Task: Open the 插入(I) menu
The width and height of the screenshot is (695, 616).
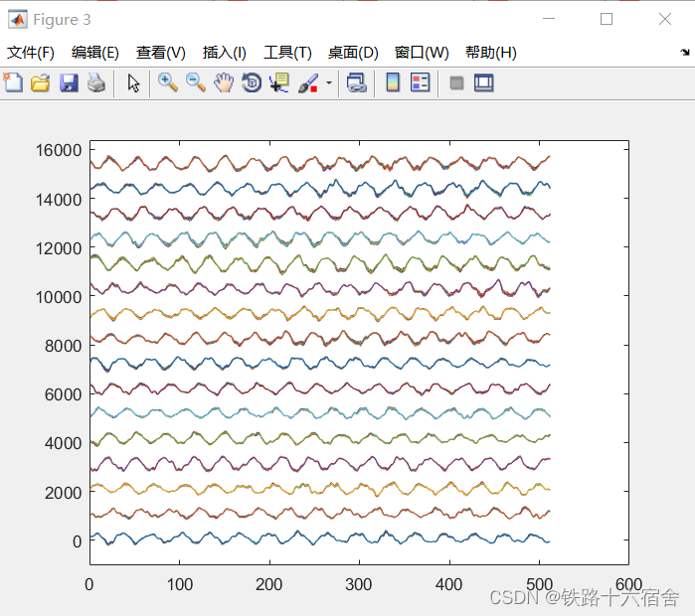Action: click(x=225, y=53)
